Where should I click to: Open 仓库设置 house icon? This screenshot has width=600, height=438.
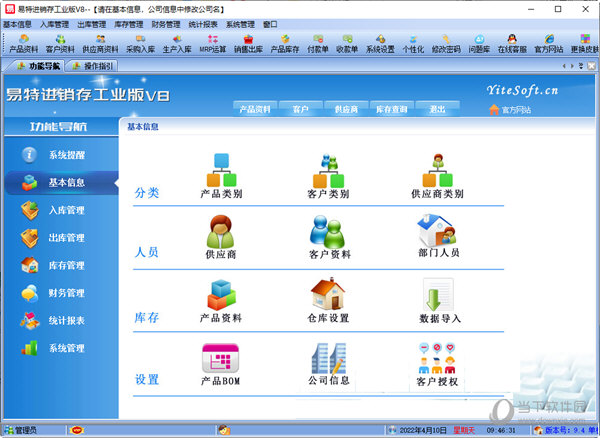(x=328, y=300)
